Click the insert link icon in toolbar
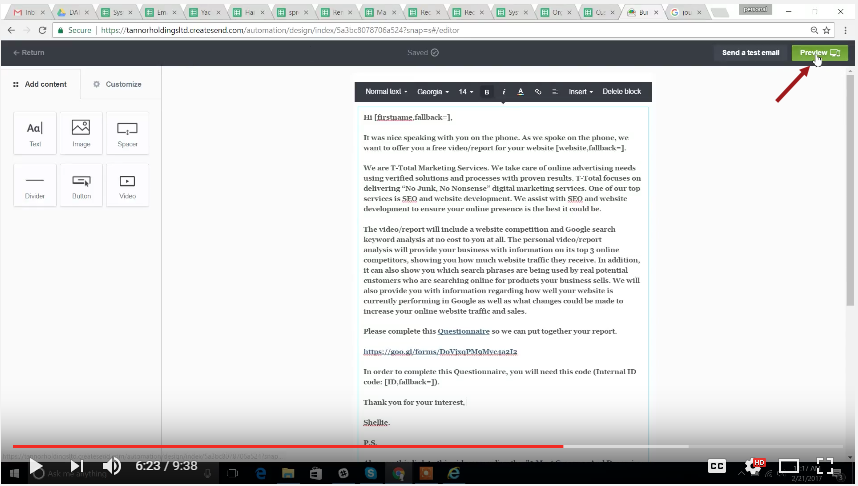Viewport: 858px width, 486px height. (x=537, y=92)
